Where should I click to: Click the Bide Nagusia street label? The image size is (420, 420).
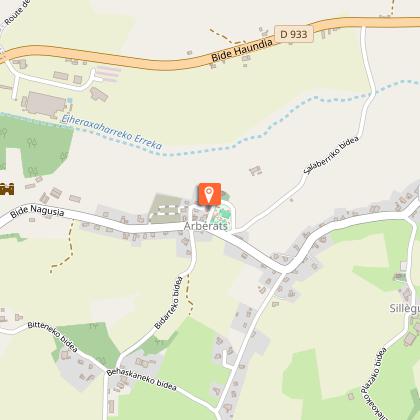[37, 211]
